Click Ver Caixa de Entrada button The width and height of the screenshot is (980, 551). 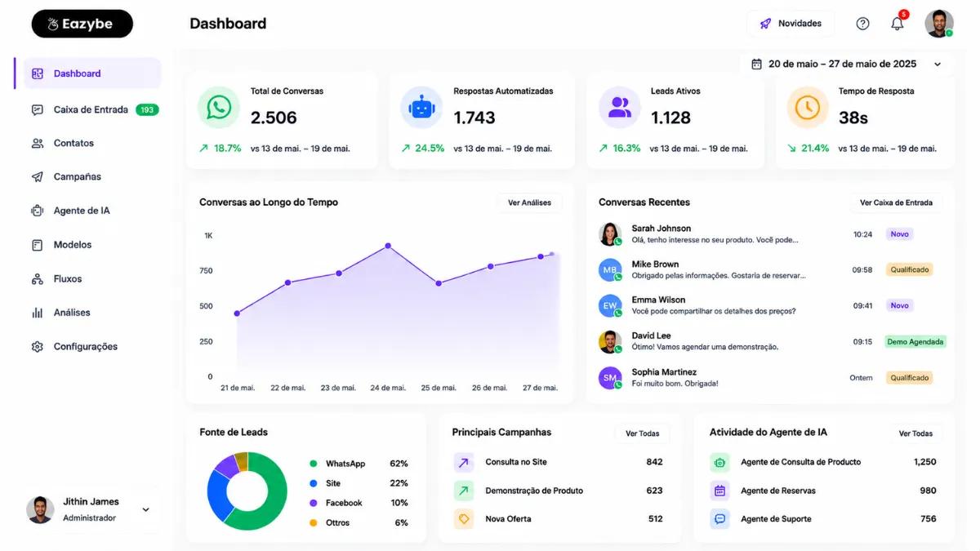pyautogui.click(x=896, y=202)
